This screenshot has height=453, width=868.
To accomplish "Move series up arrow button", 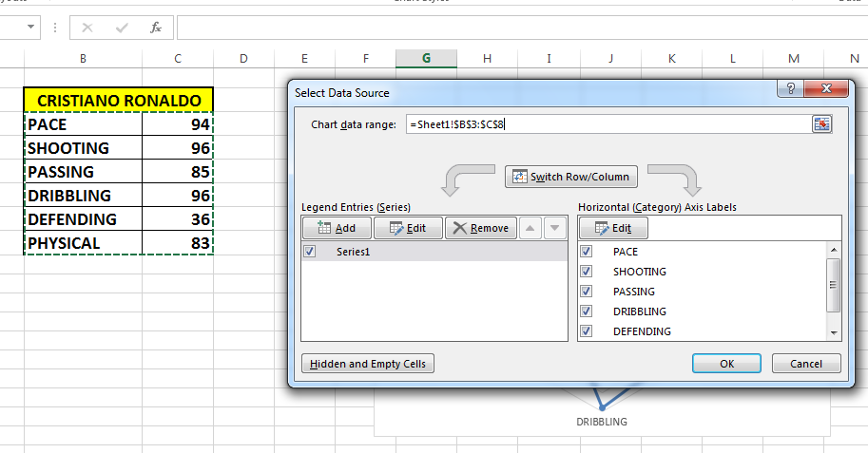I will click(x=530, y=228).
